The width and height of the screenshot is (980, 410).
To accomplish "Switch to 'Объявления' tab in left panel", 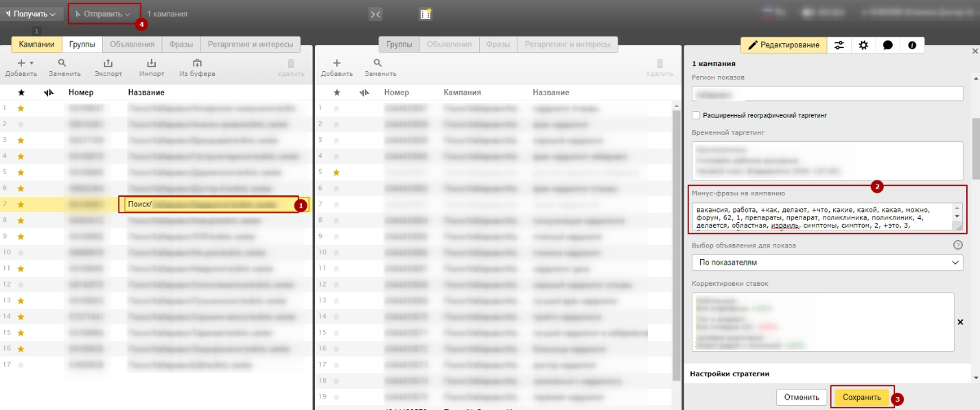I will click(x=132, y=45).
